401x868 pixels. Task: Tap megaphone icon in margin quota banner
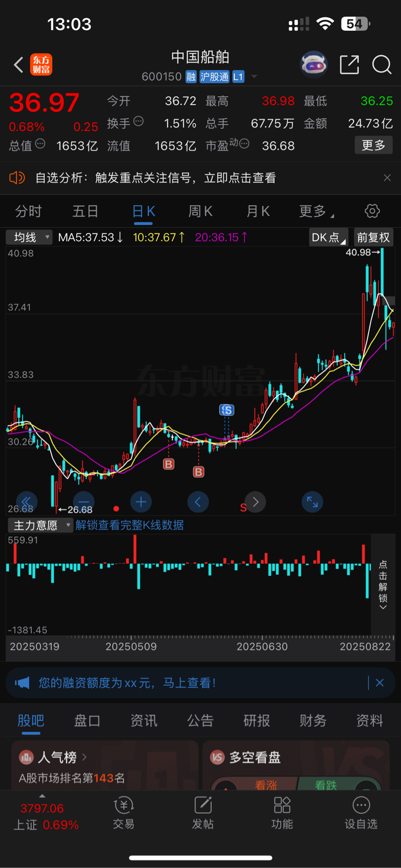(22, 683)
